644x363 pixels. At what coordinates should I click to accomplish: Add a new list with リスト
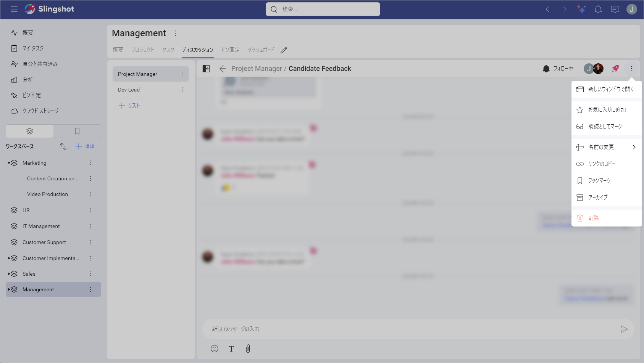(129, 106)
